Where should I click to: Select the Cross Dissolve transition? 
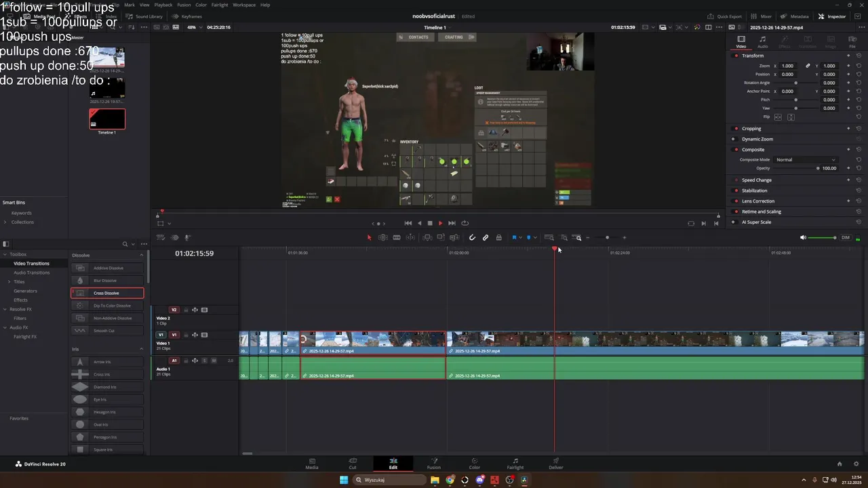click(x=107, y=293)
